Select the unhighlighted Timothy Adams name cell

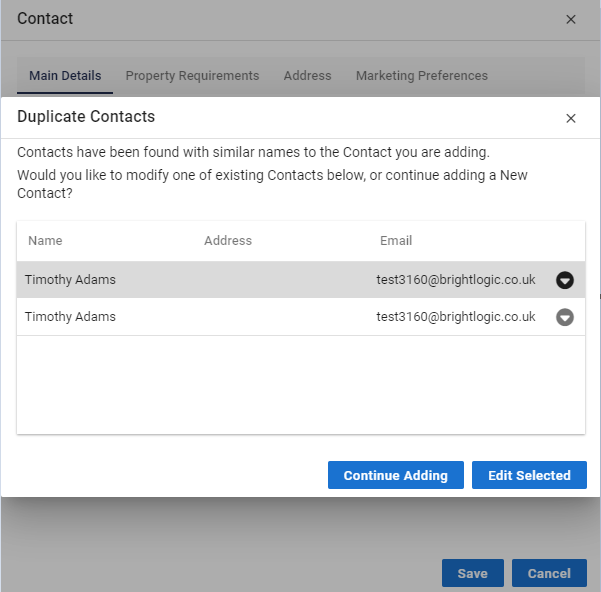pos(70,317)
